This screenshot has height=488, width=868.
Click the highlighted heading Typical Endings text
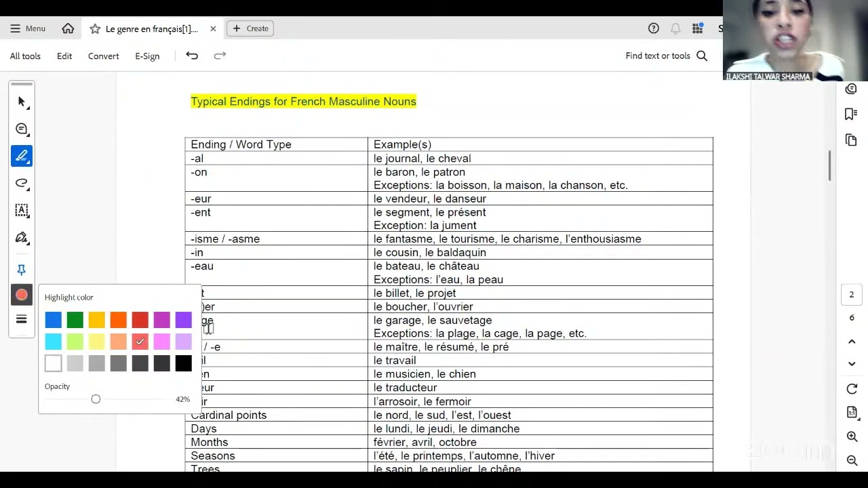pos(303,102)
